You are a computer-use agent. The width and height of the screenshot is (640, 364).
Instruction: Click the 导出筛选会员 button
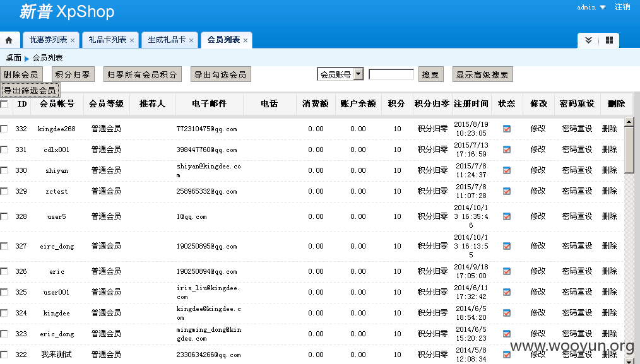click(x=30, y=90)
